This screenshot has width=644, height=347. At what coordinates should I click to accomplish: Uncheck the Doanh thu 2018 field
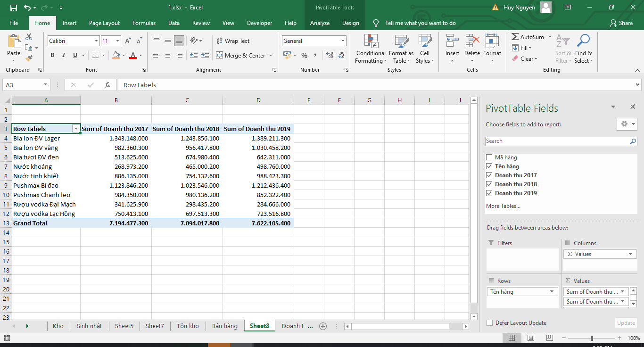[x=489, y=184]
